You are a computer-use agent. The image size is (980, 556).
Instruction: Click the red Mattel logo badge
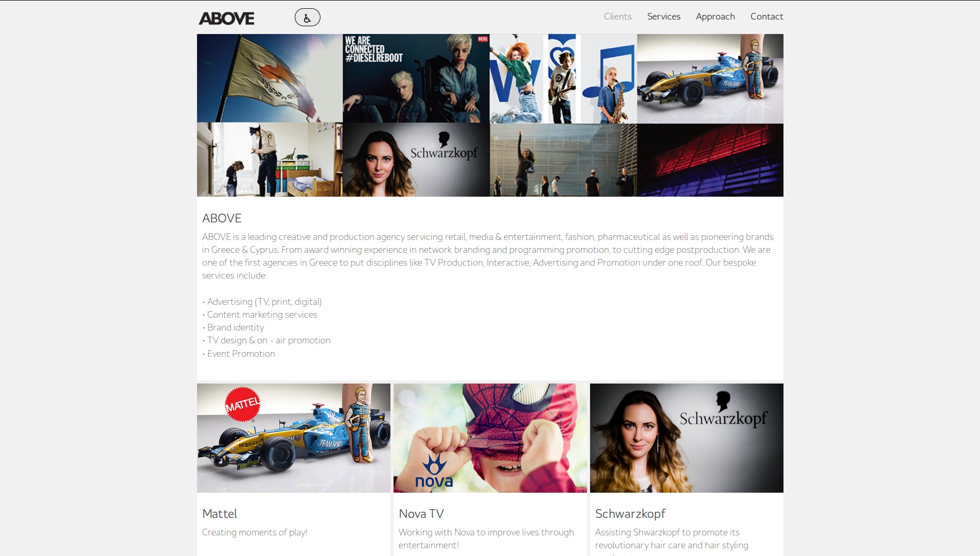click(242, 405)
